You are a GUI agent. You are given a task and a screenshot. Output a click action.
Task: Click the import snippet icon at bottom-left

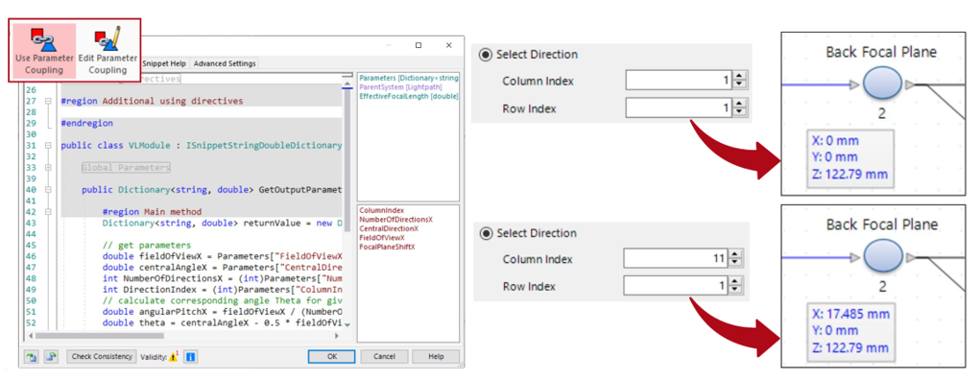tap(31, 357)
